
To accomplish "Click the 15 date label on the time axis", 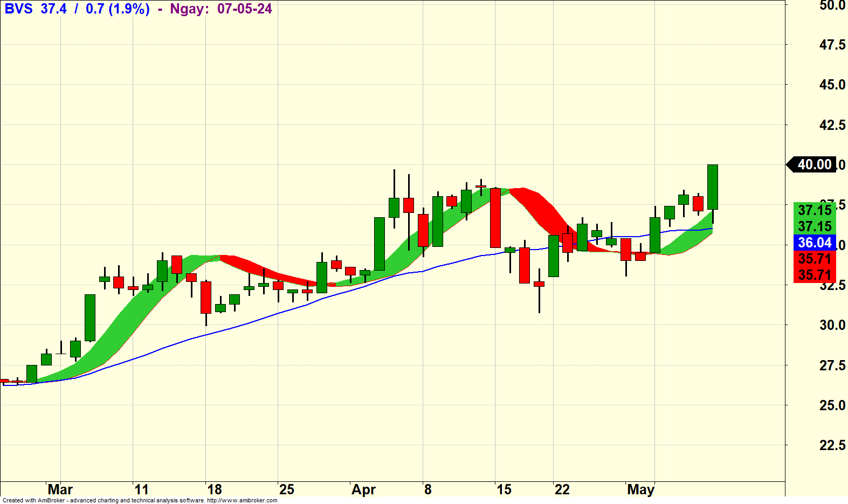I will pyautogui.click(x=504, y=489).
